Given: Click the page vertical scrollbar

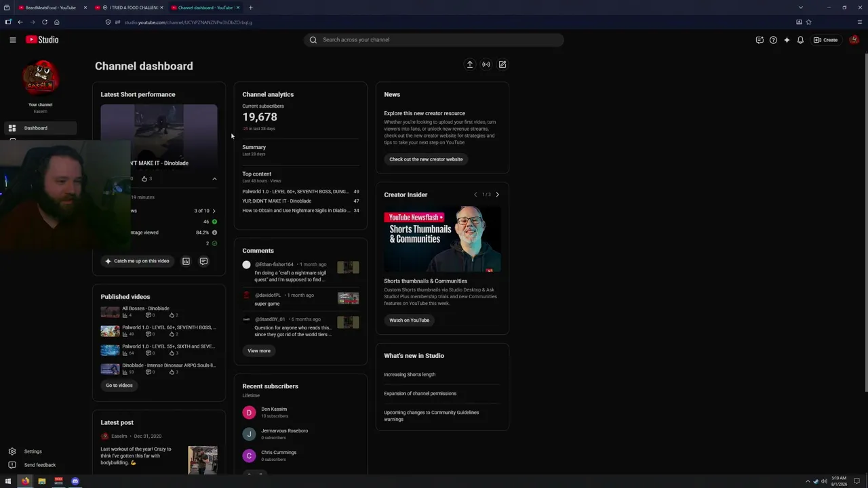Looking at the screenshot, I should (x=865, y=222).
